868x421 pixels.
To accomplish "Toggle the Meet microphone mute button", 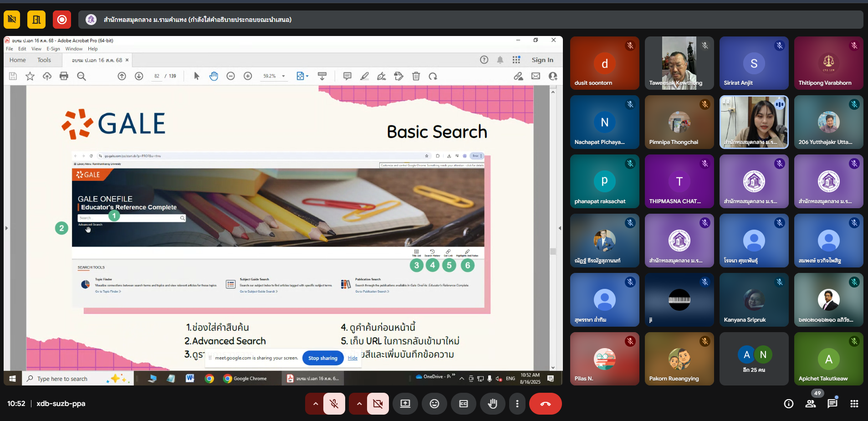I will click(x=334, y=404).
